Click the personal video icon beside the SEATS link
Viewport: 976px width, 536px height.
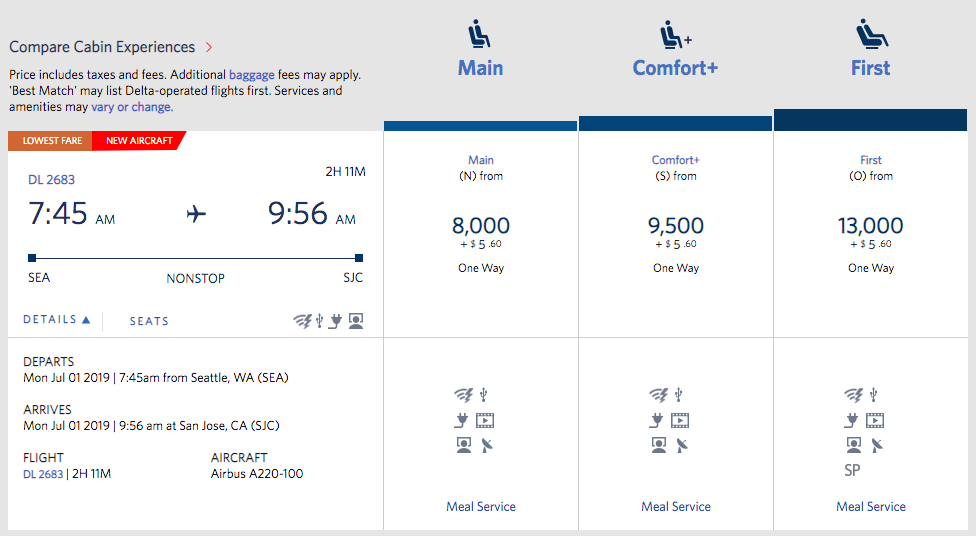[x=355, y=321]
